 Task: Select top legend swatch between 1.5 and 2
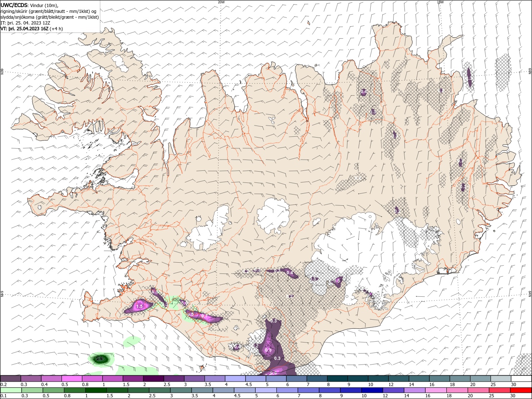click(x=133, y=379)
